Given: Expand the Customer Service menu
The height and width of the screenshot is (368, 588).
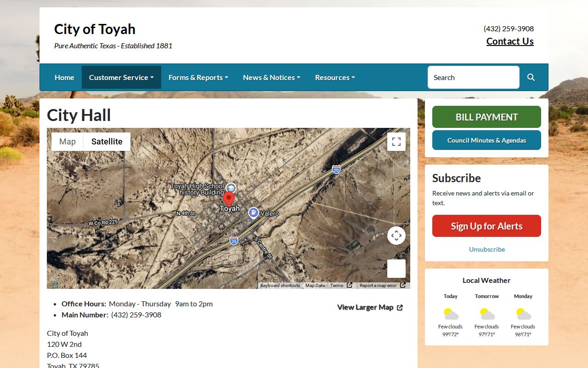Looking at the screenshot, I should point(121,77).
